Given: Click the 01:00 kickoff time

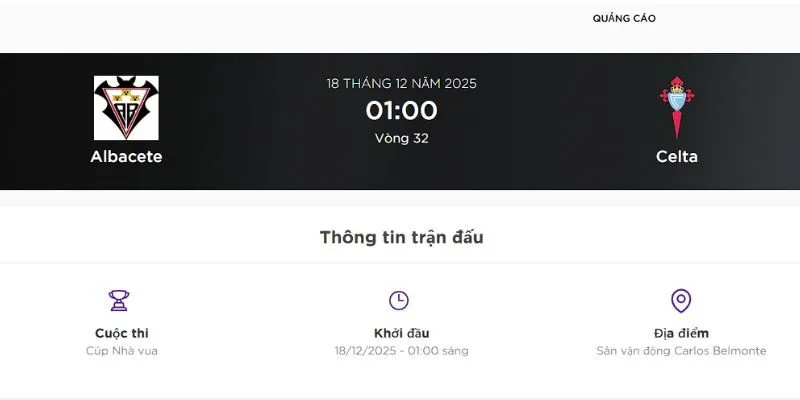Looking at the screenshot, I should coord(401,111).
